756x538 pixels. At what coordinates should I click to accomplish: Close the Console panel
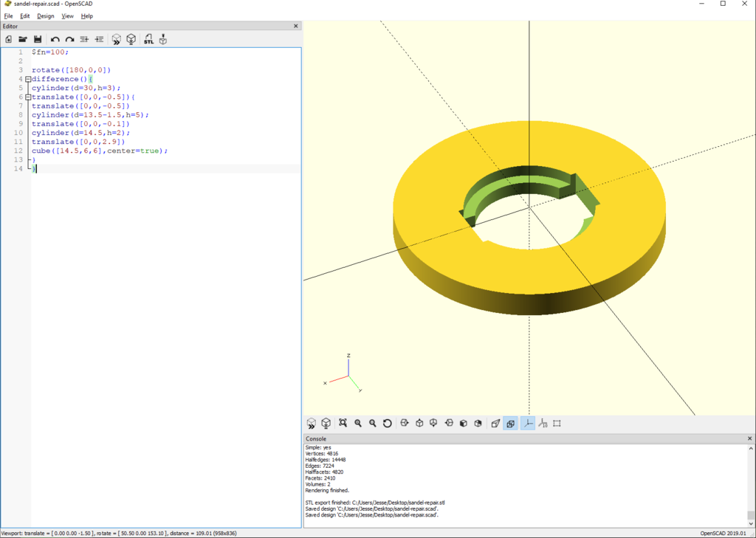(749, 438)
